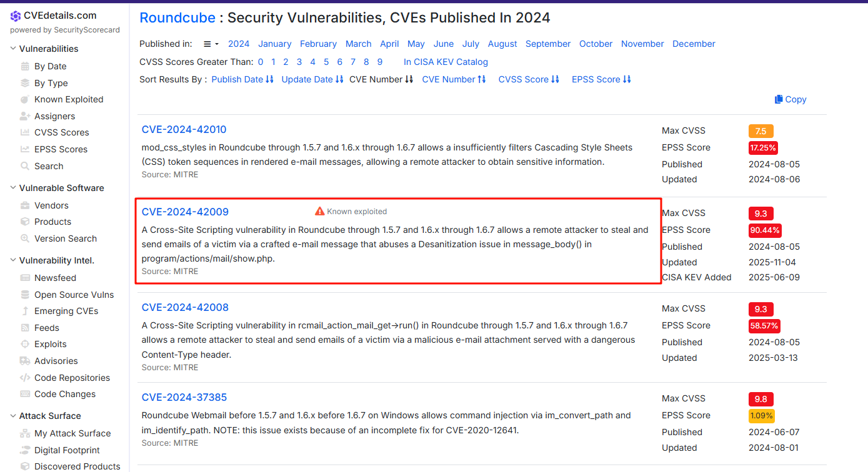Open the CVE-2024-42009 details link

(185, 212)
